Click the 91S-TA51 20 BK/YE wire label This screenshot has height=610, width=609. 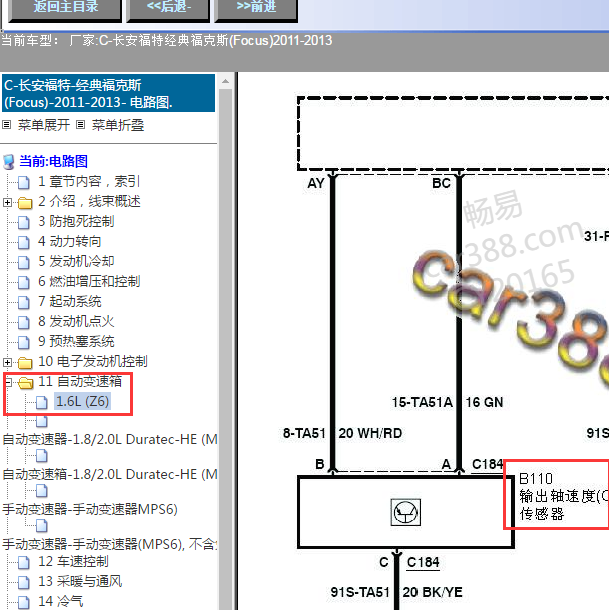tap(397, 592)
